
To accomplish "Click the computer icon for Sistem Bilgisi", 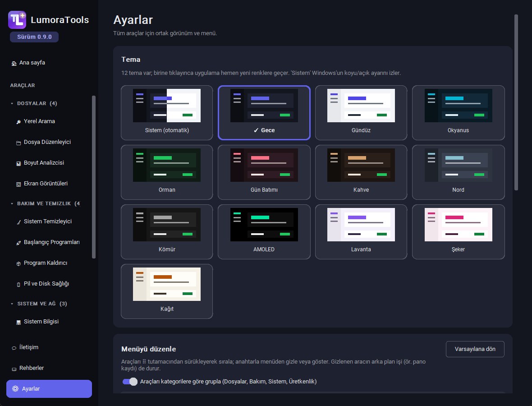I will coord(18,322).
